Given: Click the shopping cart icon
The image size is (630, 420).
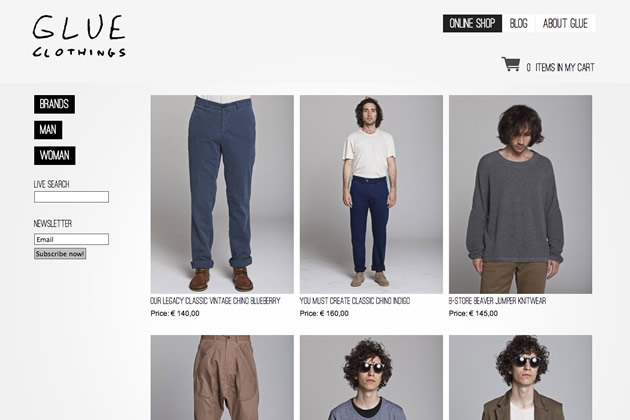Looking at the screenshot, I should tap(511, 64).
